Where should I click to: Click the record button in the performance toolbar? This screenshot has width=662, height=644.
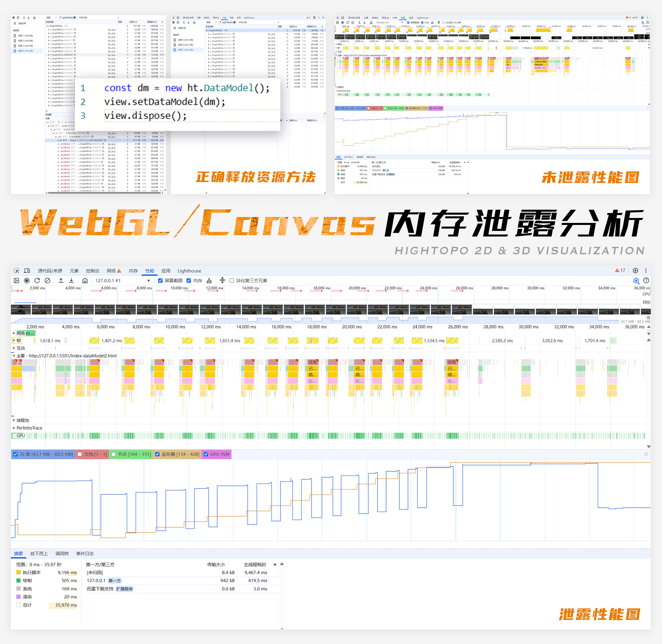pos(27,280)
